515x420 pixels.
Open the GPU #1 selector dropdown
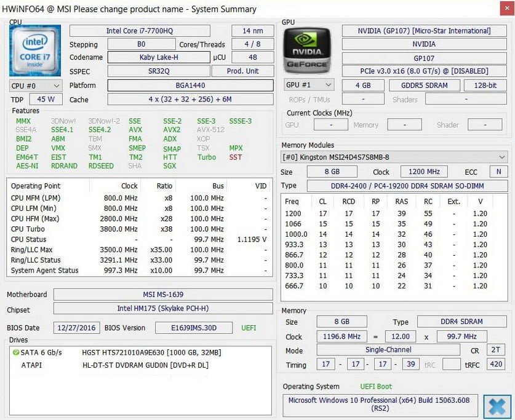coord(308,85)
